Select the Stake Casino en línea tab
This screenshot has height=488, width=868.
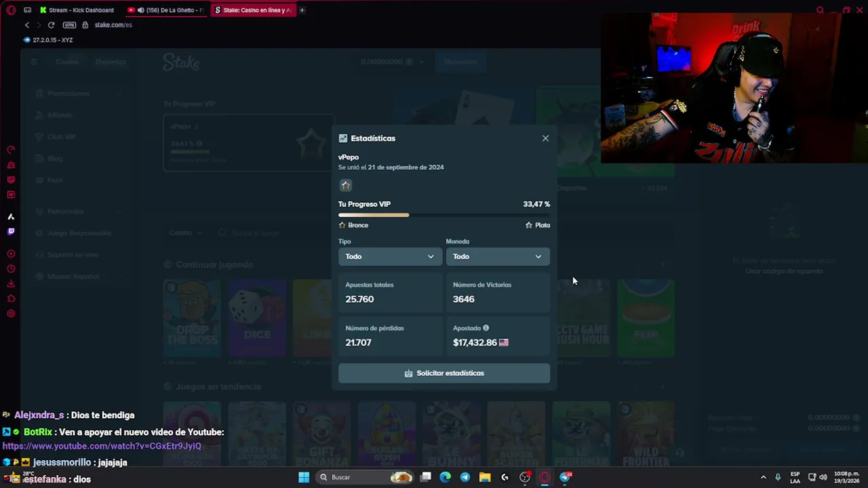pyautogui.click(x=253, y=10)
